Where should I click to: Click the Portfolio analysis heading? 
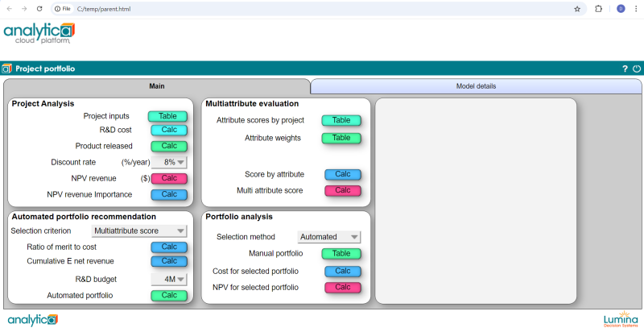coord(239,217)
